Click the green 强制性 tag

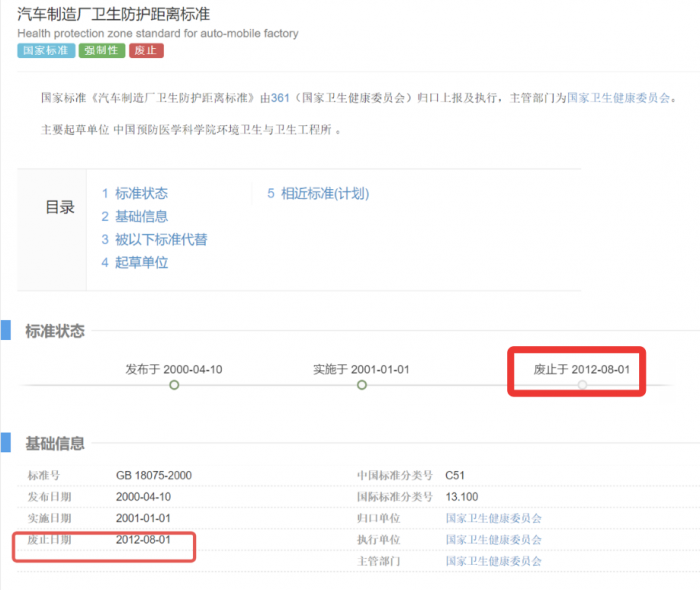tap(102, 50)
